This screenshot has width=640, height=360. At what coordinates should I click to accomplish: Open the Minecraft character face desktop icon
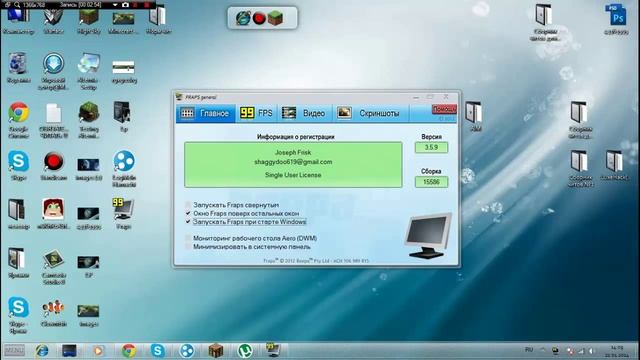53,209
